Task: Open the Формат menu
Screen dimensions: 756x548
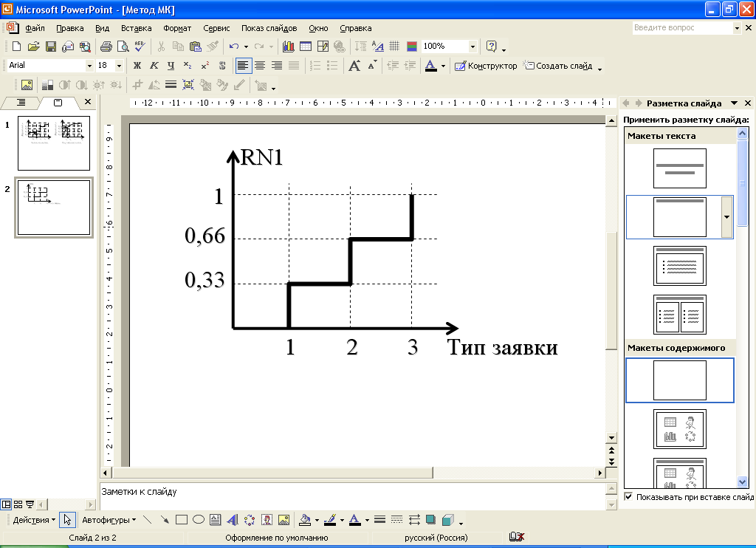Action: coord(177,28)
